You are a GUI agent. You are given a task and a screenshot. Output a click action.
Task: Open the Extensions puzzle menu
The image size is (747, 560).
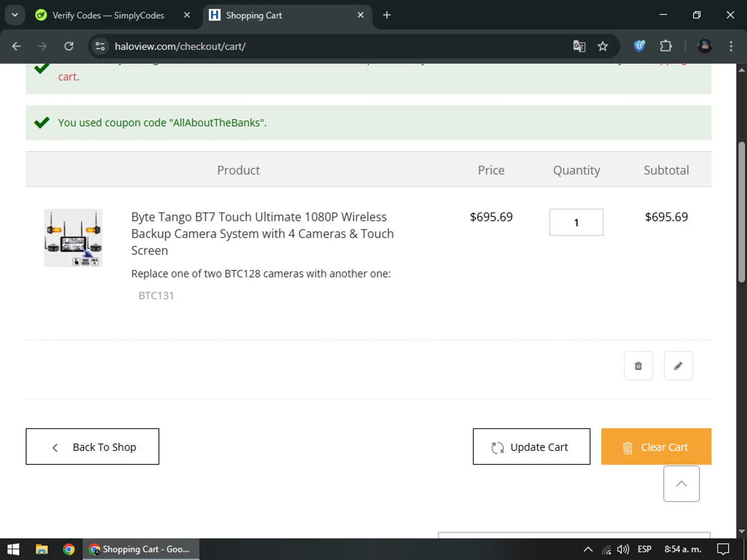pos(666,46)
